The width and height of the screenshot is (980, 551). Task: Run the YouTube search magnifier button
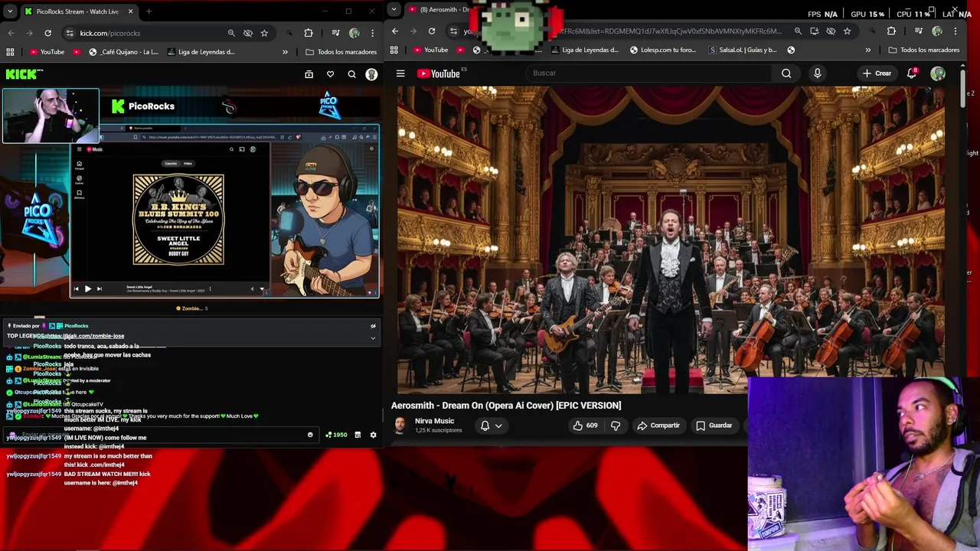pyautogui.click(x=786, y=73)
